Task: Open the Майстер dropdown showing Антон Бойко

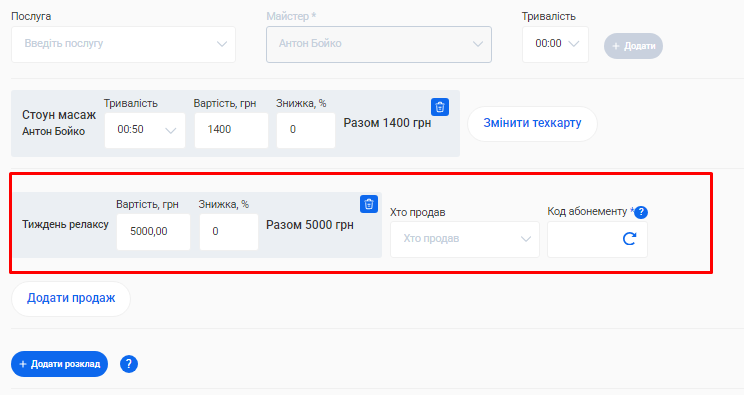Action: (x=379, y=44)
